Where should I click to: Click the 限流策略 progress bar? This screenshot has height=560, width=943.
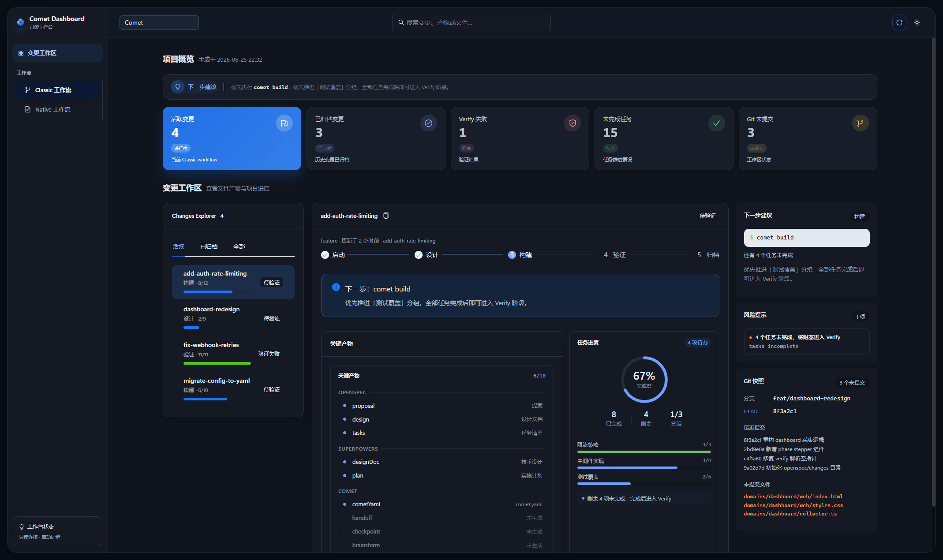click(x=644, y=452)
